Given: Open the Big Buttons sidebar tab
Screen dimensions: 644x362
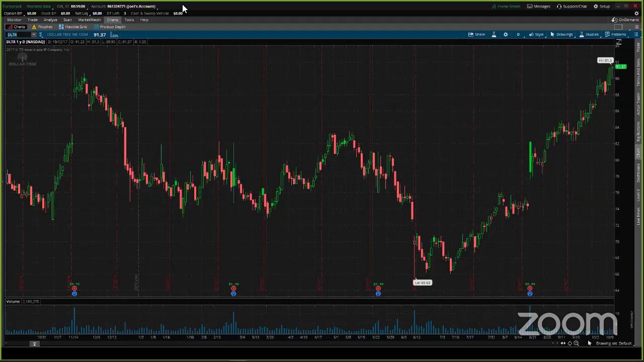Looking at the screenshot, I should tap(638, 131).
